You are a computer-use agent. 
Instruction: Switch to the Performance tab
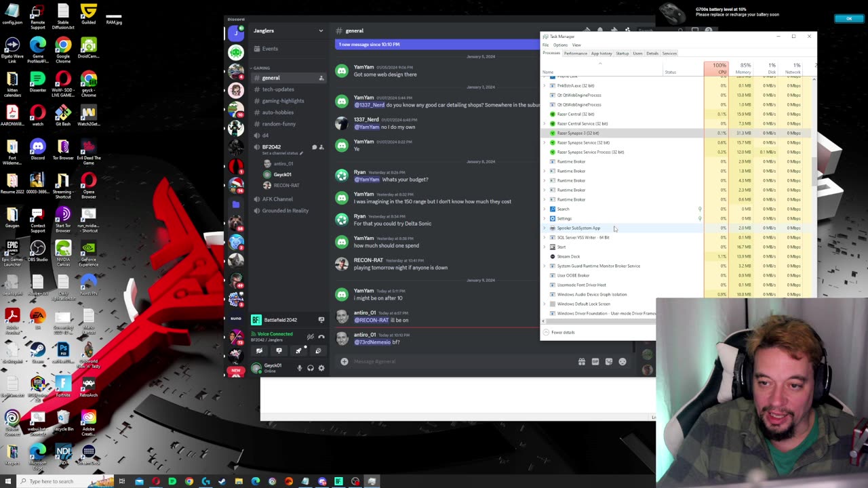[x=576, y=54]
